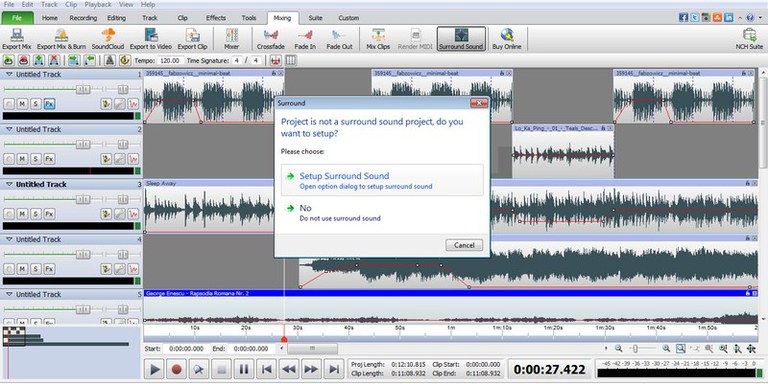Toggle Fx on track 4

49,269
